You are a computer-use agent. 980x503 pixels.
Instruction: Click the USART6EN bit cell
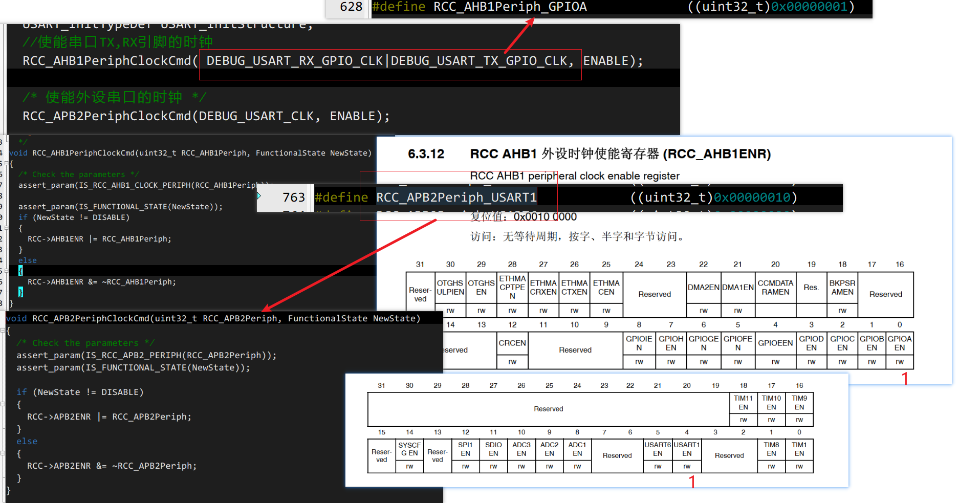658,449
